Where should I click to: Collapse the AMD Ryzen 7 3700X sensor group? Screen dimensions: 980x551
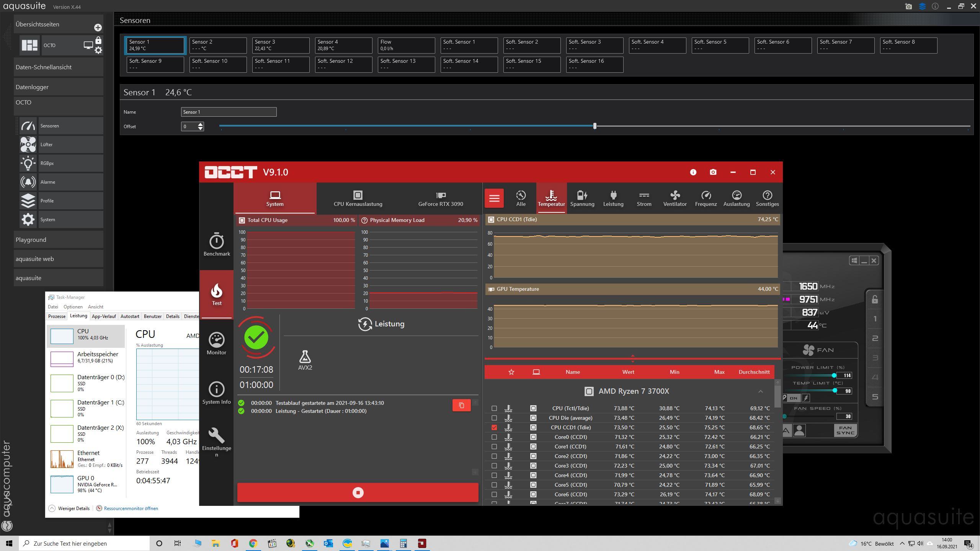tap(760, 391)
